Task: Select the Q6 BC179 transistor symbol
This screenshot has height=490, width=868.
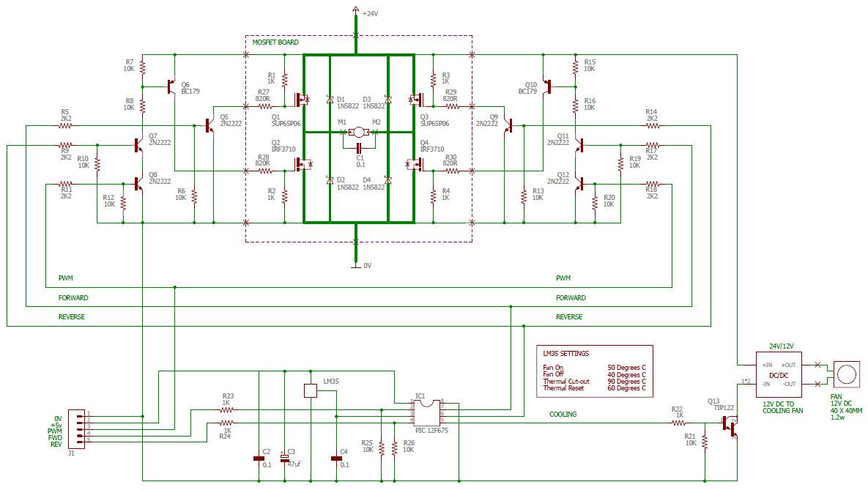Action: pos(171,86)
